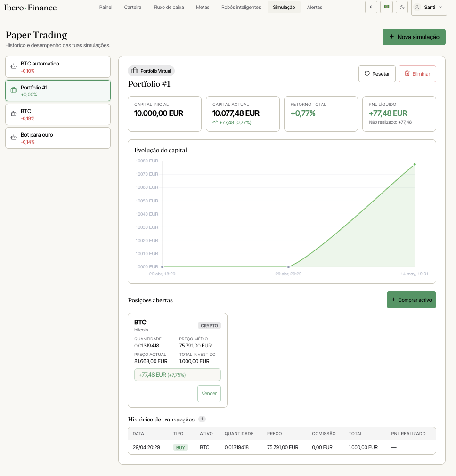
Task: Click the BTC position title
Action: coord(140,323)
